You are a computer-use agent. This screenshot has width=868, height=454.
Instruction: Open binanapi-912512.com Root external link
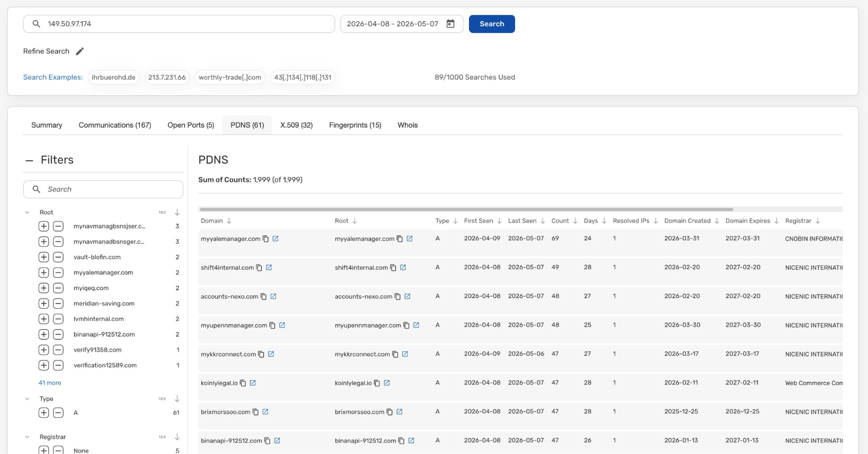tap(411, 440)
